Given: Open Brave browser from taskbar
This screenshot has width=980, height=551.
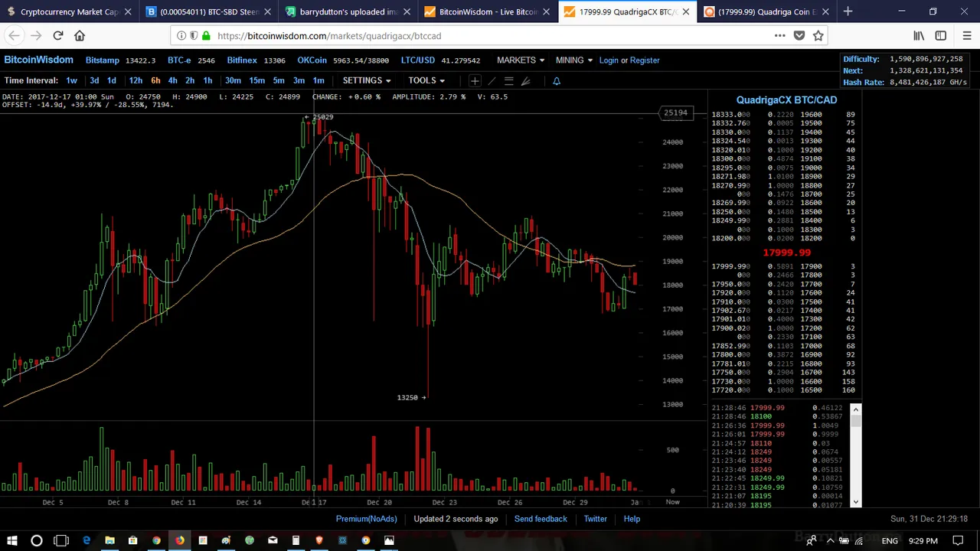Looking at the screenshot, I should [319, 541].
